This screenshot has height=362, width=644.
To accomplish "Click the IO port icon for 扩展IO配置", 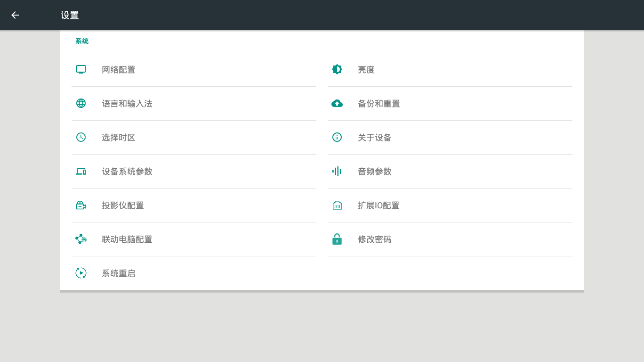I will click(337, 205).
